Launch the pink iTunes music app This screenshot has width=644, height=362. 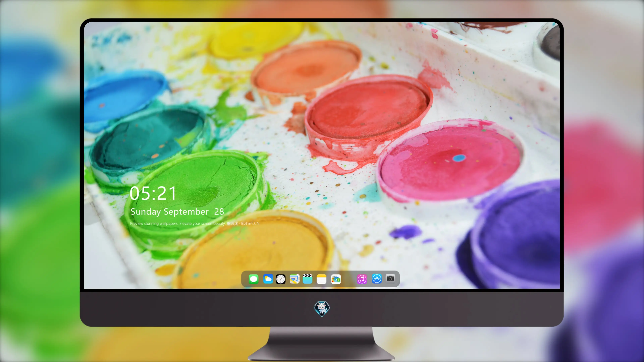tap(362, 279)
